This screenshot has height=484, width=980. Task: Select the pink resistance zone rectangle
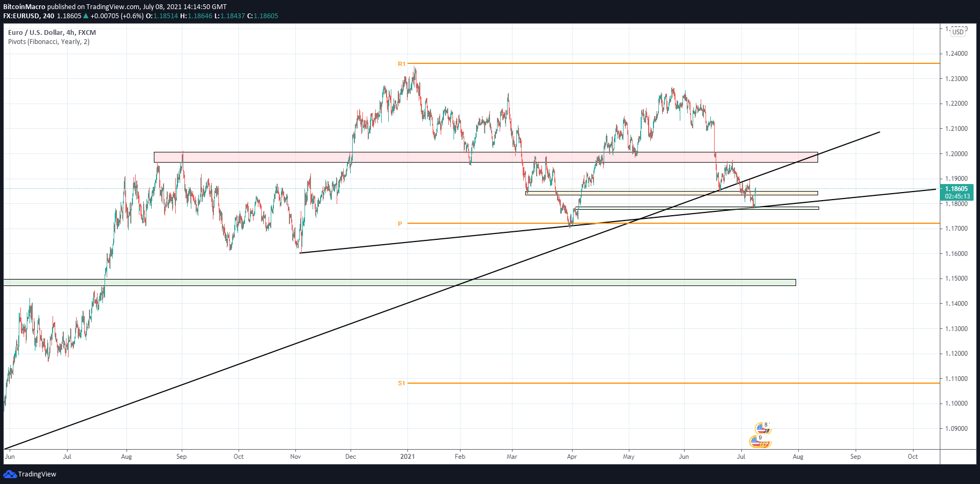pos(486,157)
